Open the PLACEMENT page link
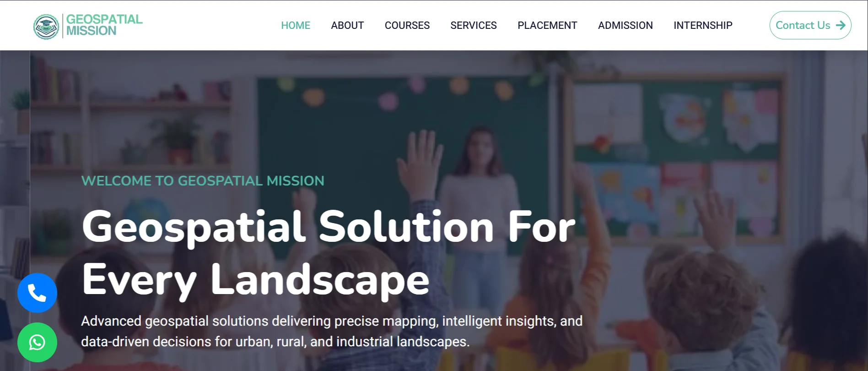 [547, 25]
